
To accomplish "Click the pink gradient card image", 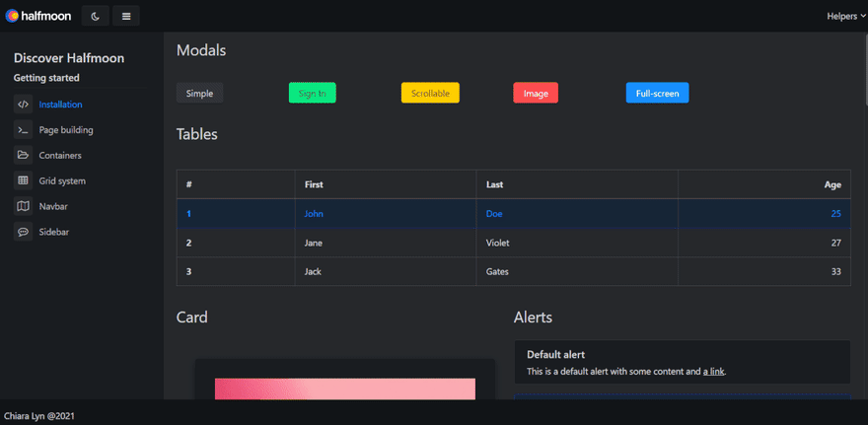I will pos(345,390).
